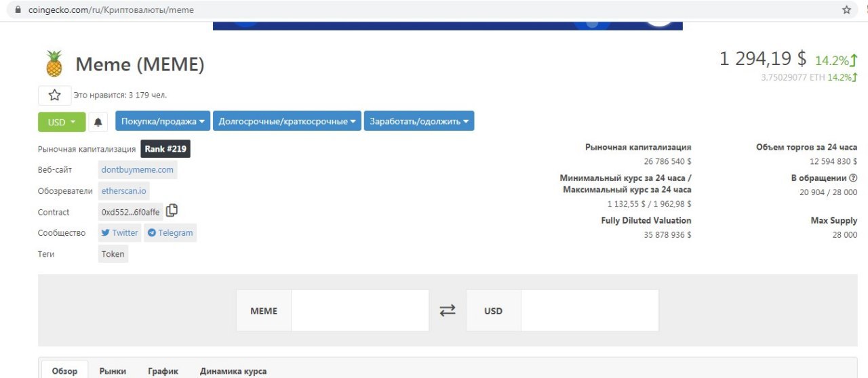Click the ETH price 3,75029077 ETH
Viewport: 868px width, 378px height.
point(793,77)
